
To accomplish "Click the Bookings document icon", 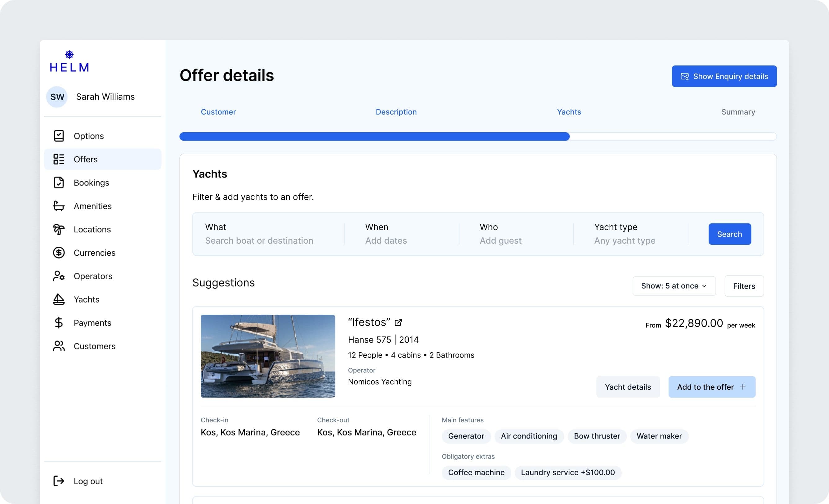I will click(59, 183).
